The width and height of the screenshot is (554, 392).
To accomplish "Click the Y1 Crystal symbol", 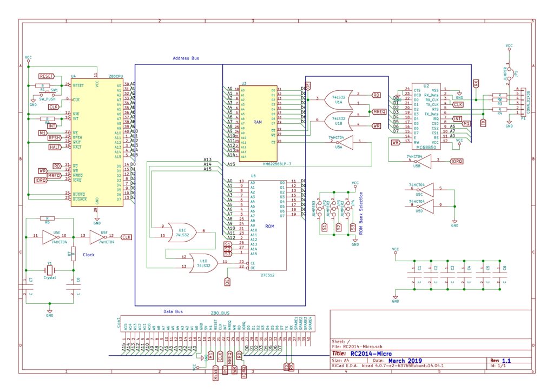I will tap(50, 270).
